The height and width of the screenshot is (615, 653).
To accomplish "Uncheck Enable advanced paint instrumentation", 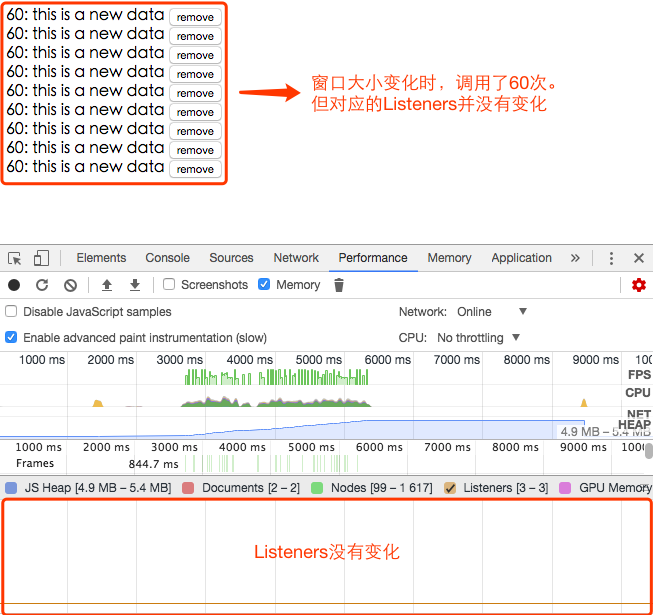I will point(11,337).
